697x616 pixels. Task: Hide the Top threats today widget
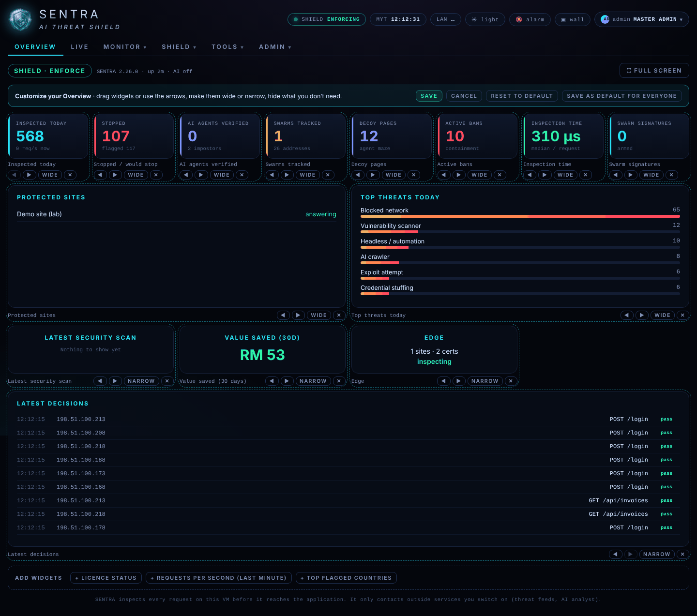point(682,315)
